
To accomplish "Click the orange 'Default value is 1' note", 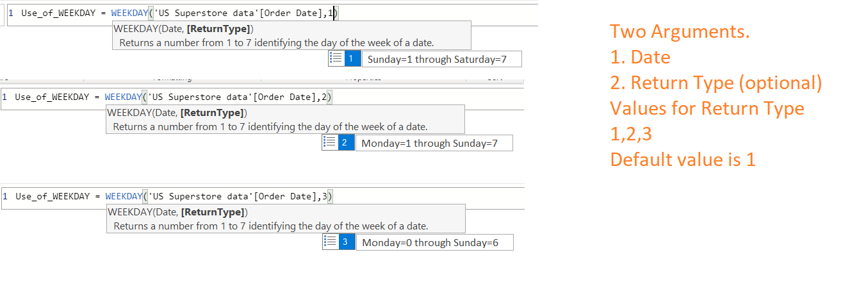I will pyautogui.click(x=683, y=159).
